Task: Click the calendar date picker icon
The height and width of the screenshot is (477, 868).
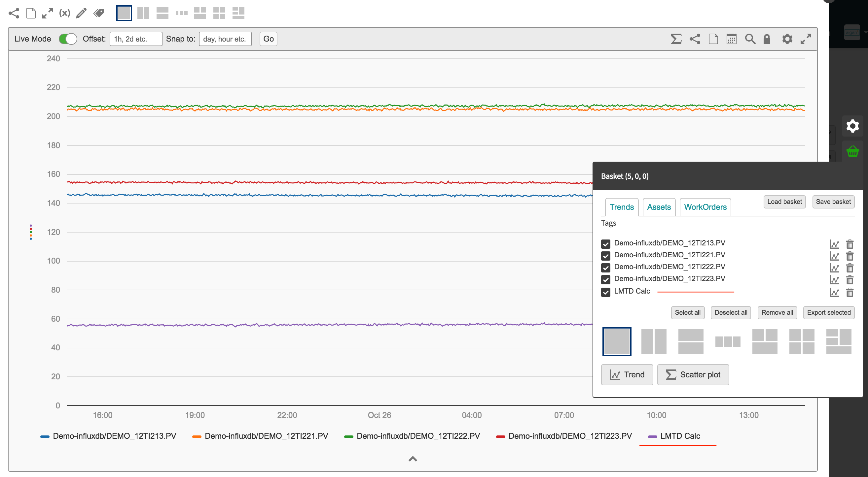Action: pos(731,39)
